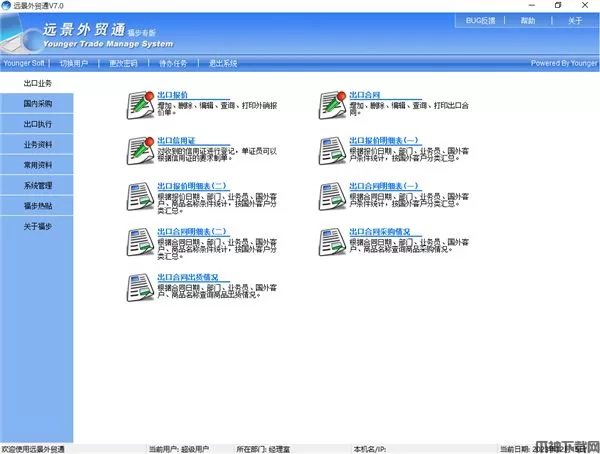Minimize the 远景外贸通V7.0 window

coord(532,5)
